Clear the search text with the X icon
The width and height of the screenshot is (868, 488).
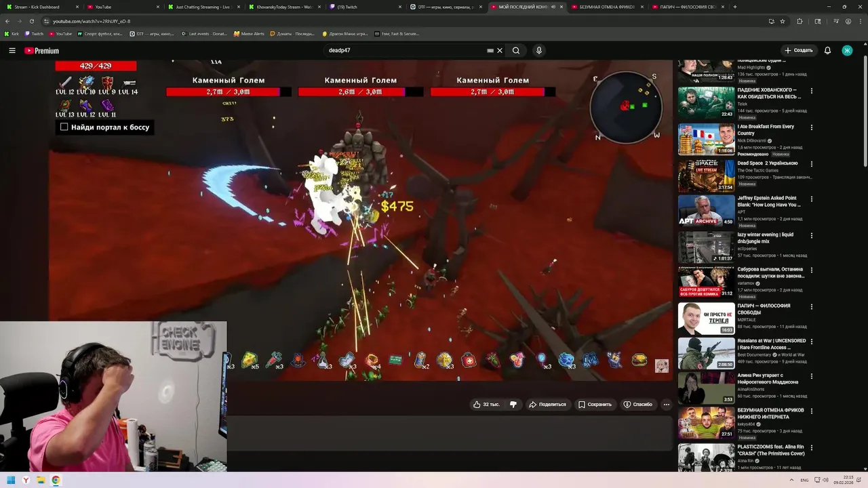coord(500,50)
